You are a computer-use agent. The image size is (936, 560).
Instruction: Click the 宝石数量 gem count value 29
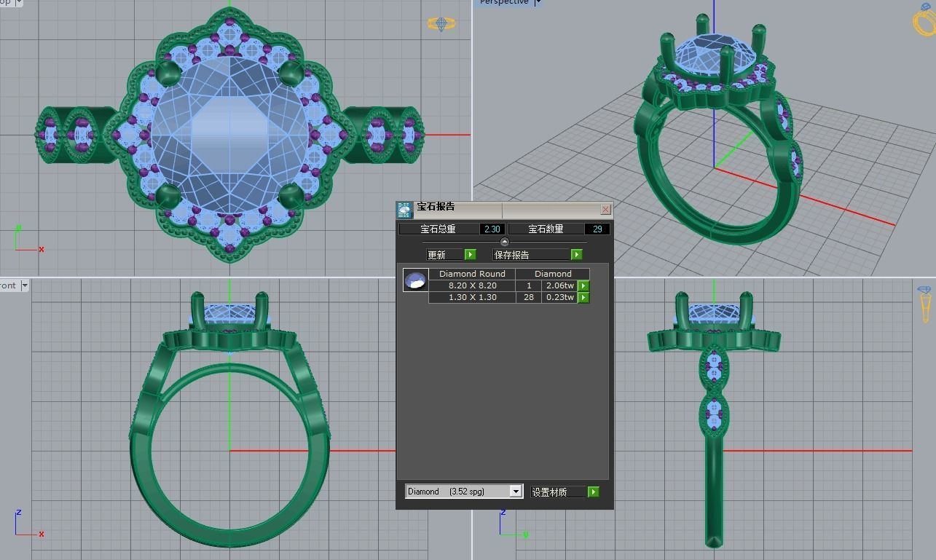pos(597,229)
